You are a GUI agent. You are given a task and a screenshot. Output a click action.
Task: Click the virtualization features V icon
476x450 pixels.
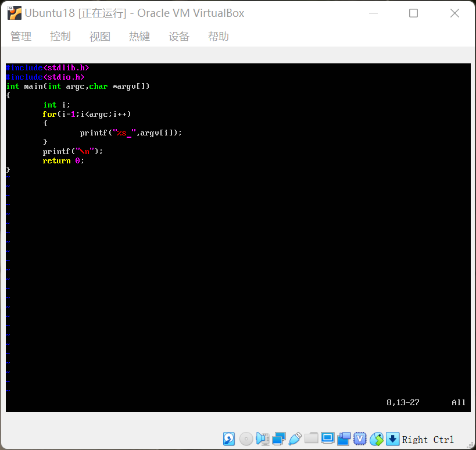[x=360, y=439]
